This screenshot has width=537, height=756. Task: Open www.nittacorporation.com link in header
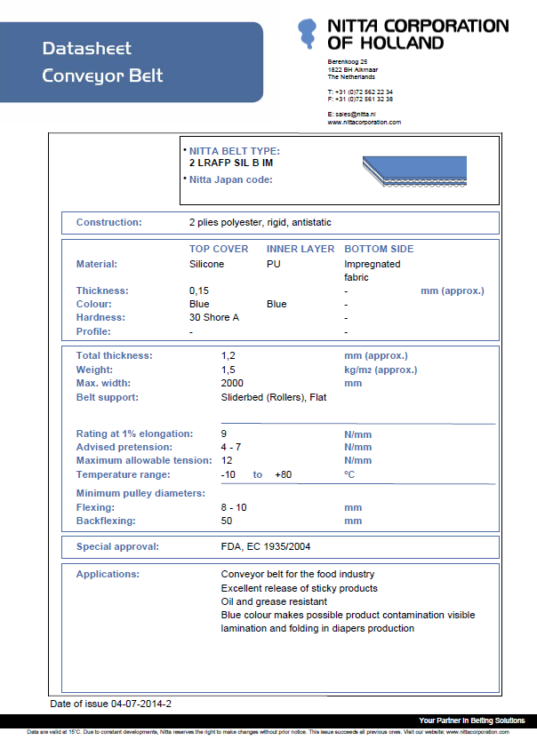tap(365, 123)
